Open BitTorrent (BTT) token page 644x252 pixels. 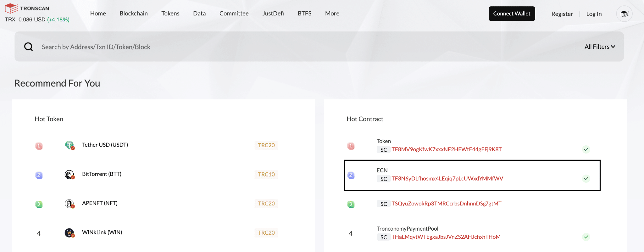(x=102, y=174)
